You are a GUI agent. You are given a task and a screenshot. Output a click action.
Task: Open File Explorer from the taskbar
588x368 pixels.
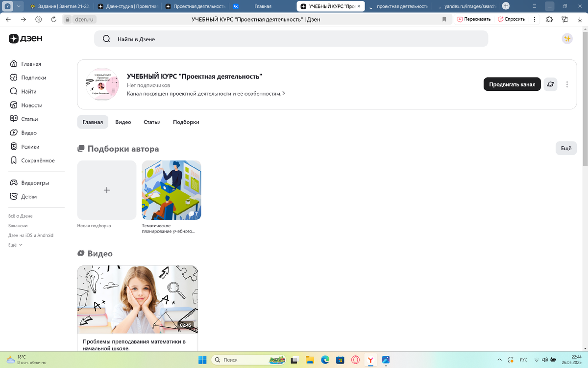click(309, 360)
